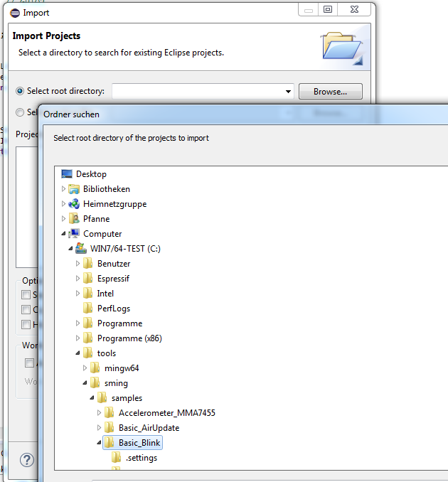Collapse the samples folder node
This screenshot has height=482, width=448.
tap(92, 398)
